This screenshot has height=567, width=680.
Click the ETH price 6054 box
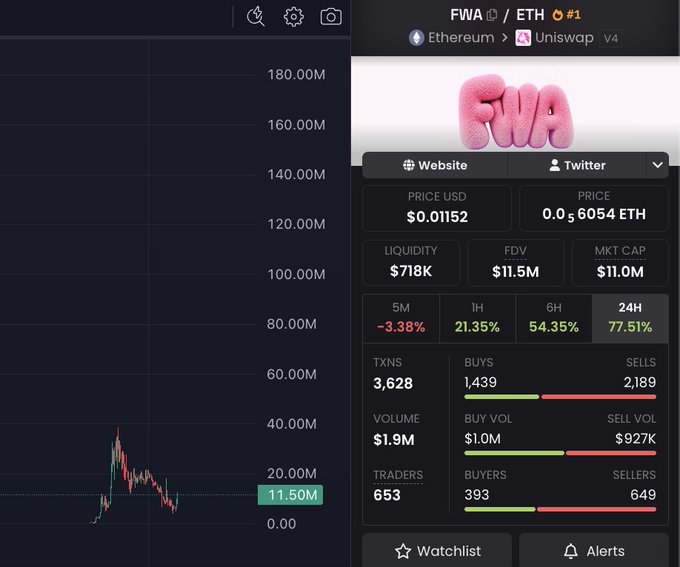594,208
